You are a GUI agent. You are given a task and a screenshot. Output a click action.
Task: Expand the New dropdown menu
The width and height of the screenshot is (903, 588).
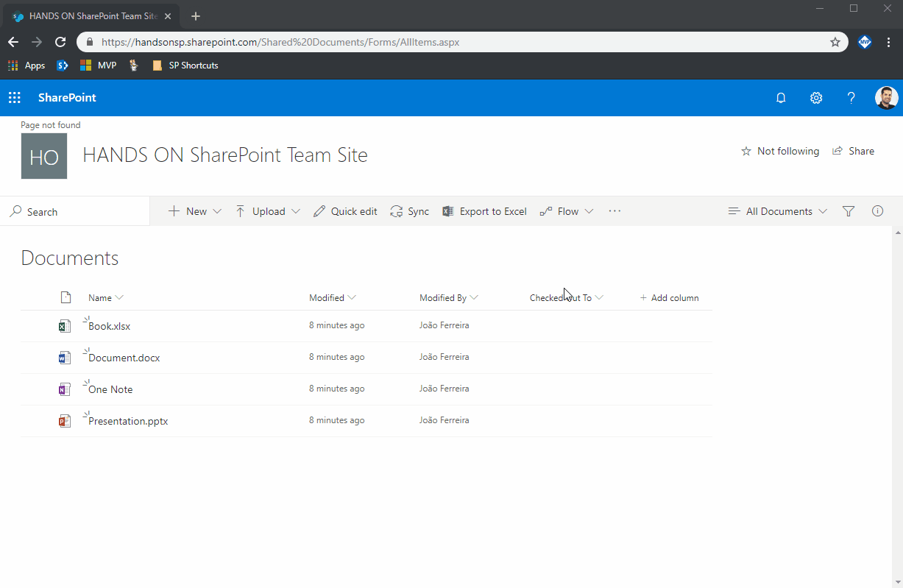195,211
